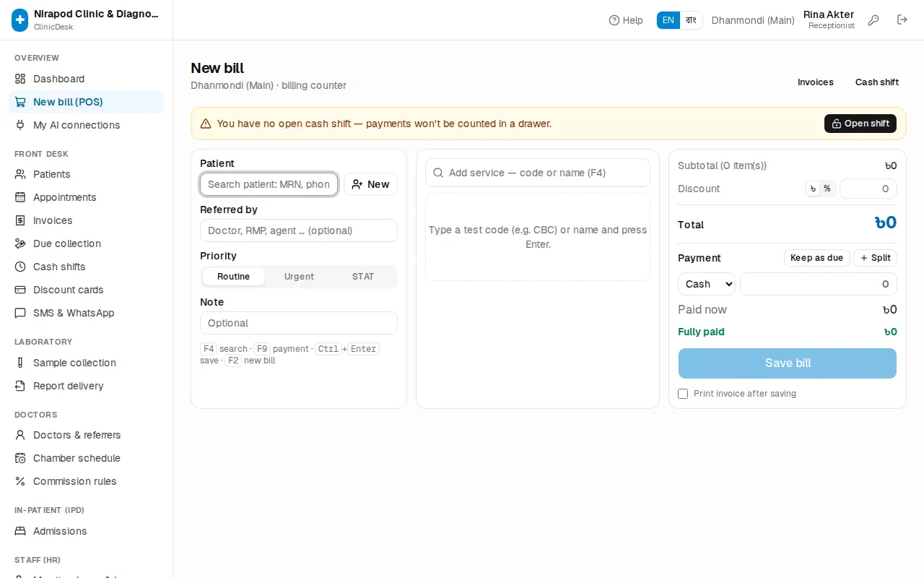Open the Help link

626,20
